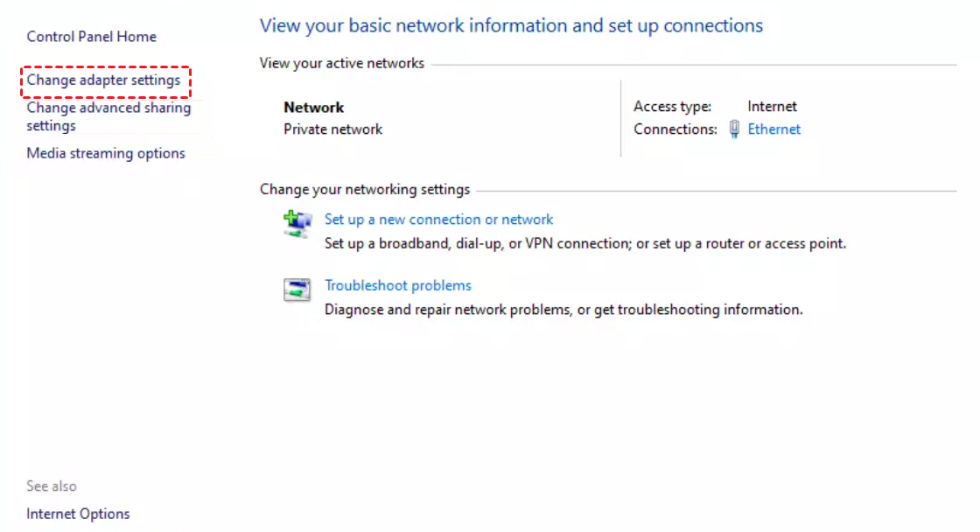Click the See also label
The image size is (980, 532).
click(52, 486)
